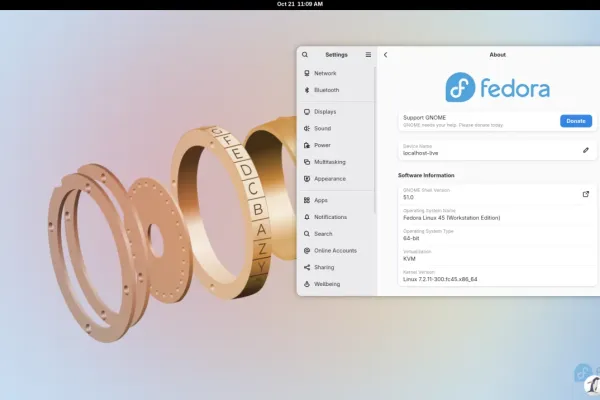Click the KVM virtualization value
The image size is (600, 400).
click(409, 259)
